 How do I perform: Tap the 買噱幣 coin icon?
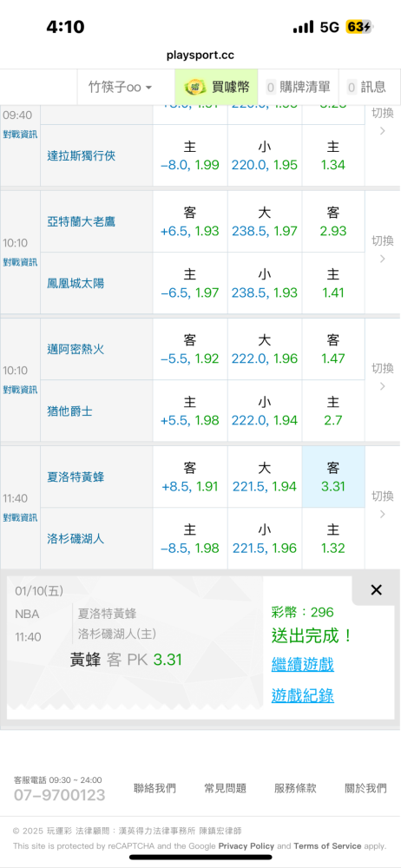(195, 87)
